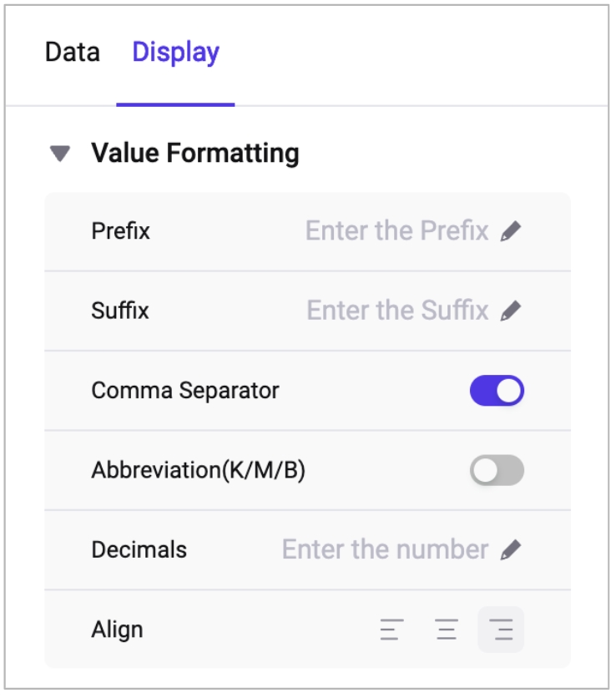
Task: Click the Align row label
Action: 117,630
